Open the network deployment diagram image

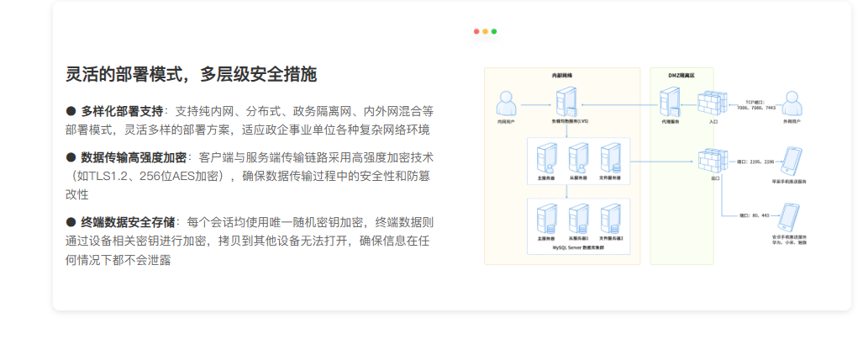(645, 166)
